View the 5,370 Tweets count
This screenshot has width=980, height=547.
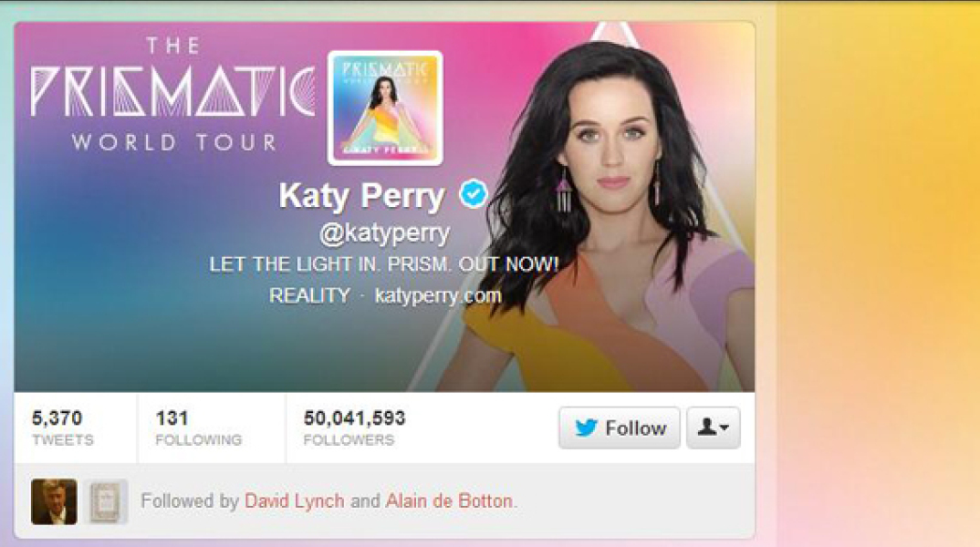(62, 428)
